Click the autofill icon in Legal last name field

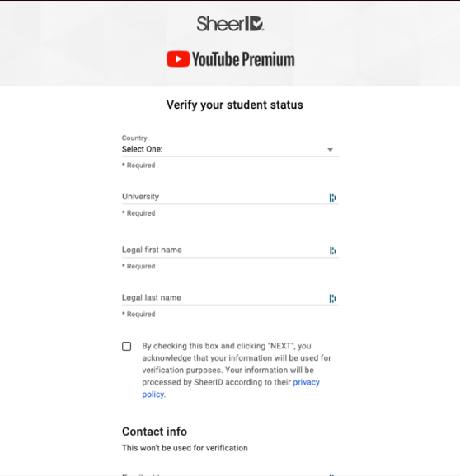tap(333, 298)
